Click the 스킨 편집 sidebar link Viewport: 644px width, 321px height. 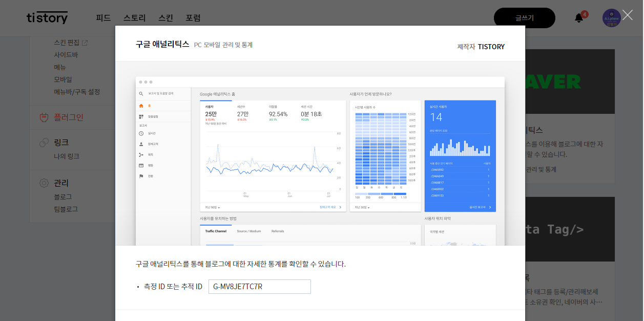click(67, 43)
